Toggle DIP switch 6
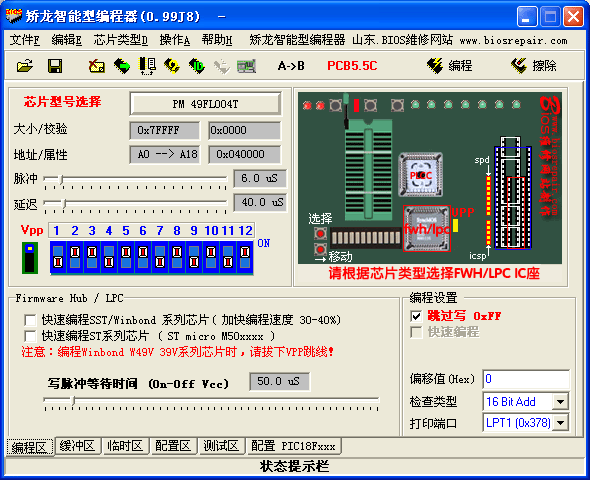590x480 pixels. [x=143, y=257]
